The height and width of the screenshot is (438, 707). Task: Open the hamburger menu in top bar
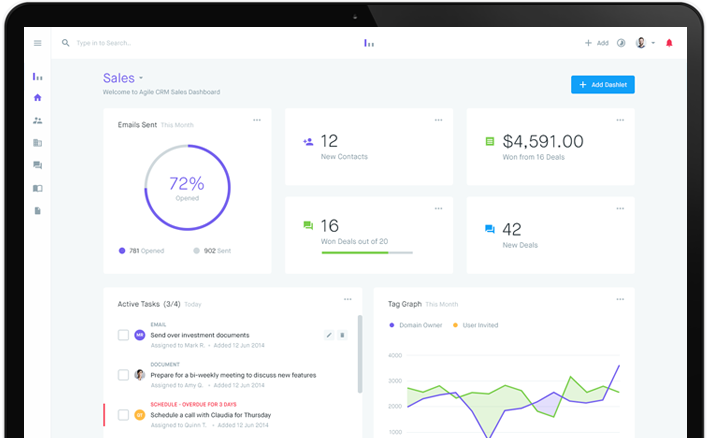[x=38, y=43]
